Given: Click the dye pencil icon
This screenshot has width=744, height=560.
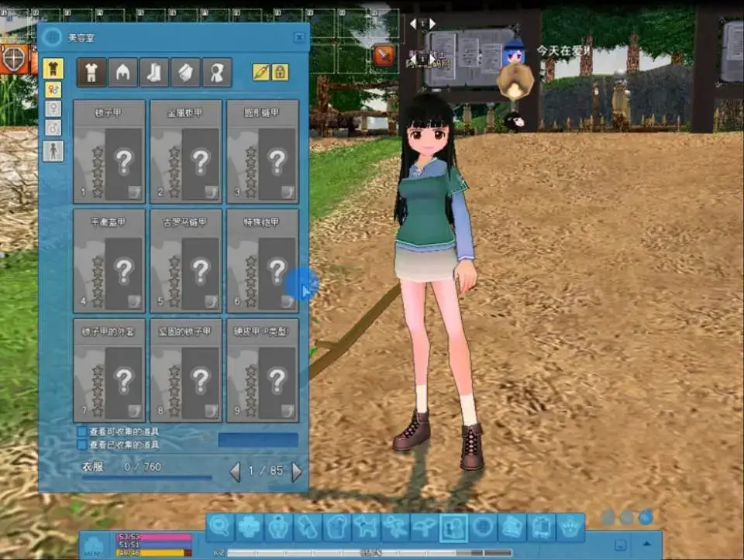Looking at the screenshot, I should pyautogui.click(x=261, y=71).
